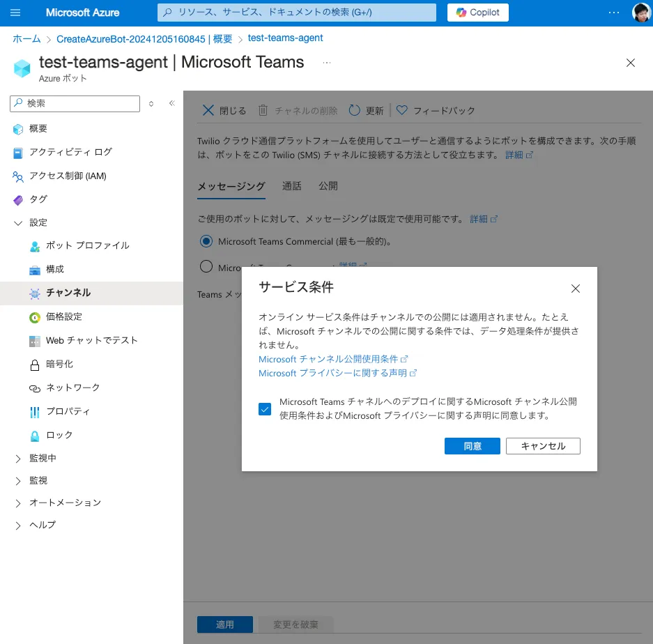Switch to 公開 tab
The height and width of the screenshot is (644, 653).
(328, 186)
